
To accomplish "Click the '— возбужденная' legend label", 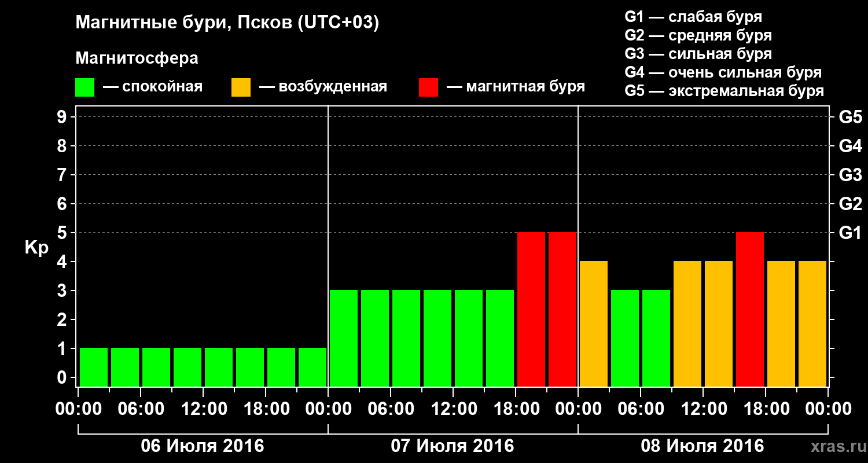I will 323,87.
